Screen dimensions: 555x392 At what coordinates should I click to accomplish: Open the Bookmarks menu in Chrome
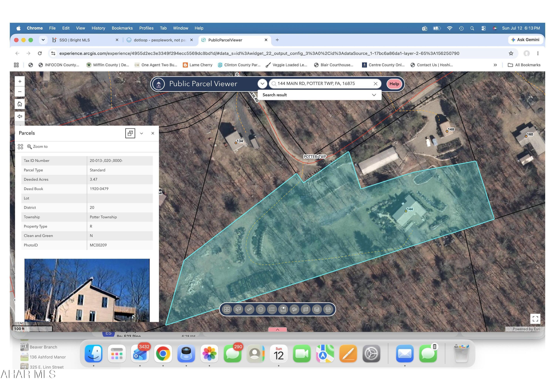(122, 28)
